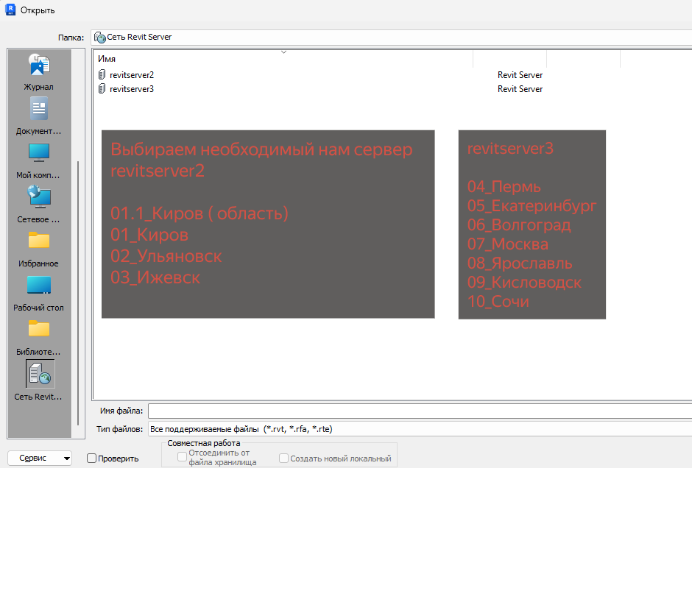This screenshot has width=692, height=616.
Task: Select the Избранное favorites folder icon
Action: [39, 241]
